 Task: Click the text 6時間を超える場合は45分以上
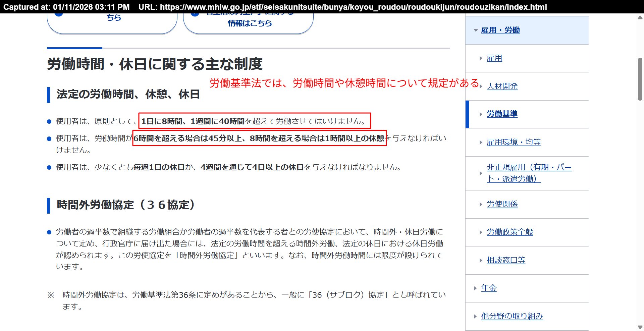187,138
